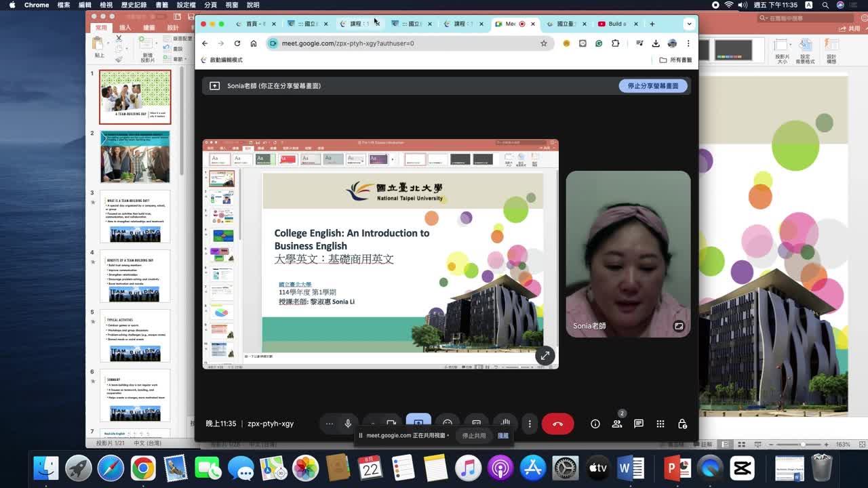Screen dimensions: 868x488
Task: Open 視窗 menu in menu bar
Action: (x=232, y=5)
